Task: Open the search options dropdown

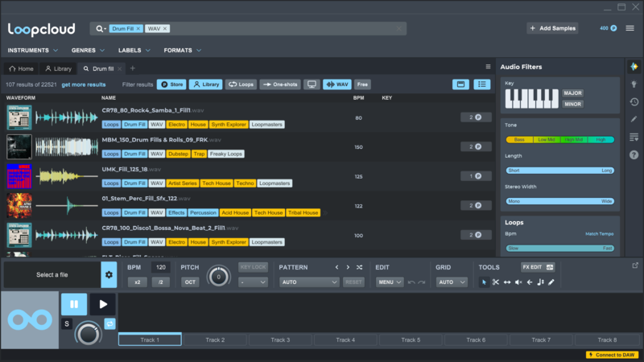Action: coord(101,29)
